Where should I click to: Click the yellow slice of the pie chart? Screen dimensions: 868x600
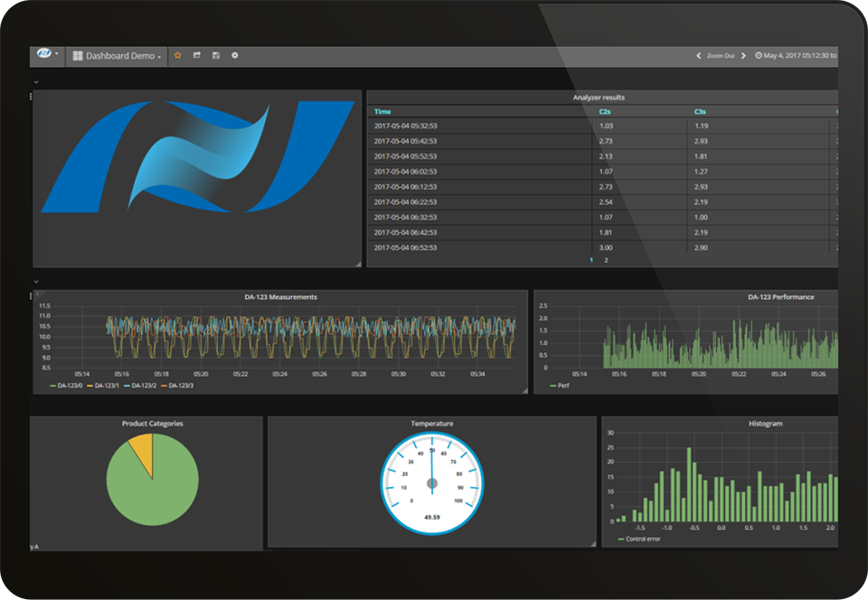[142, 445]
